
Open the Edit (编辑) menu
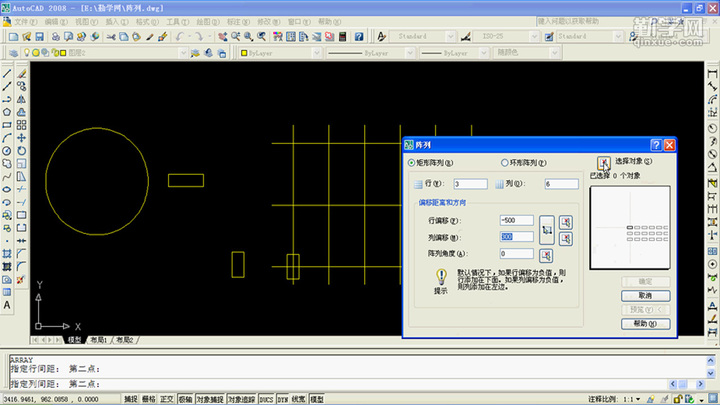pyautogui.click(x=56, y=22)
